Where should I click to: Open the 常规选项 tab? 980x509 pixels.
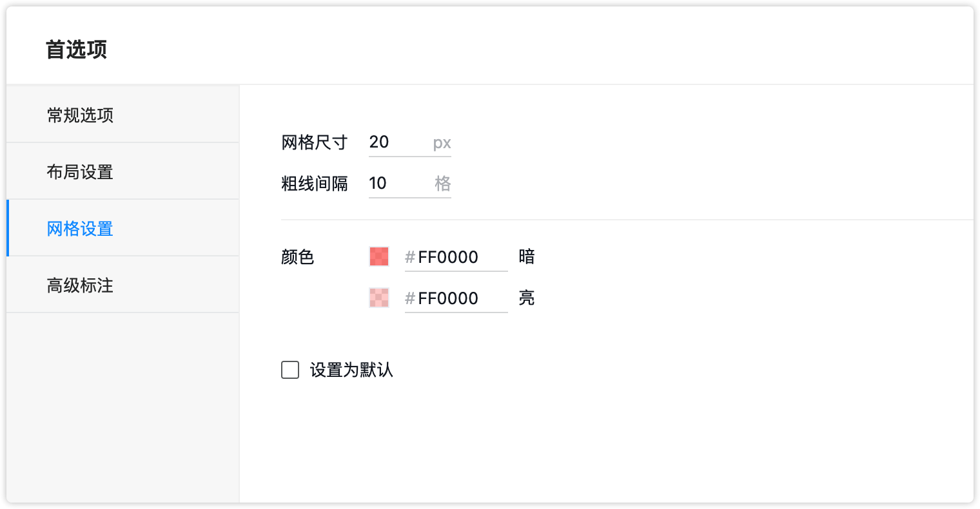[81, 115]
